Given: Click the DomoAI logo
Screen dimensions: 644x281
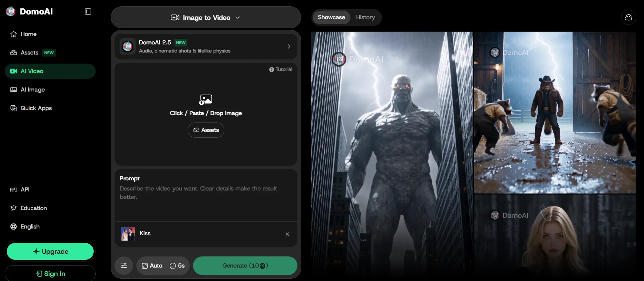Looking at the screenshot, I should (30, 11).
